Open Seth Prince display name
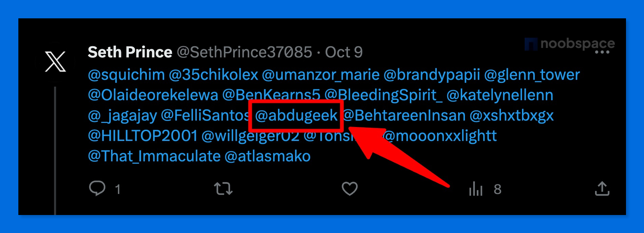This screenshot has height=233, width=644. 130,52
